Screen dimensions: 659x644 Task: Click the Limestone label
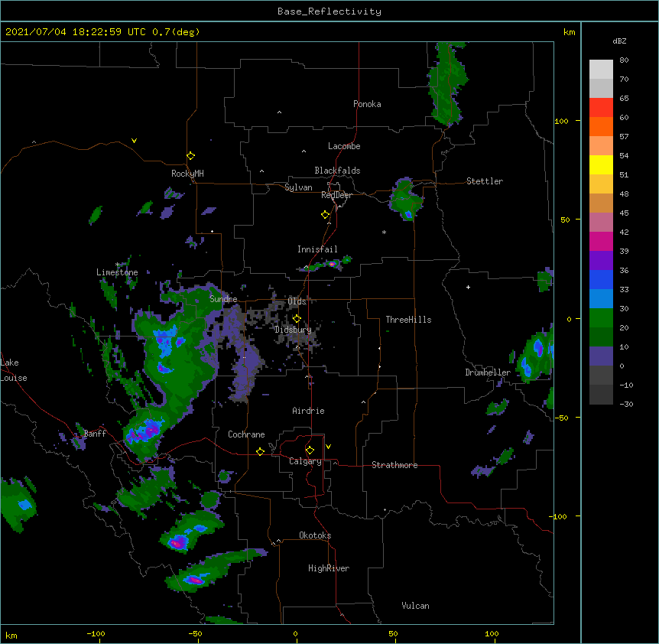pyautogui.click(x=117, y=272)
